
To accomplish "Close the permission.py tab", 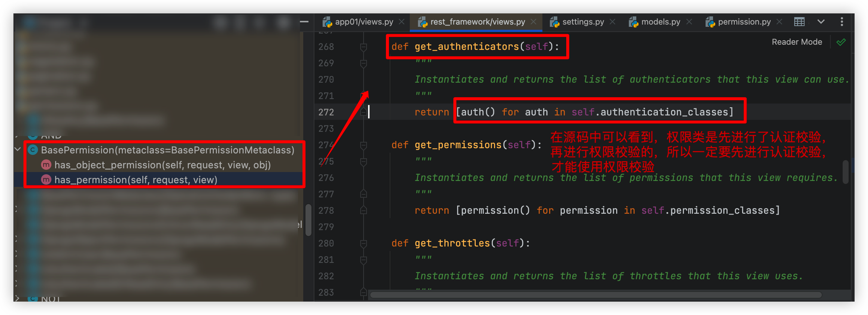I will point(779,22).
